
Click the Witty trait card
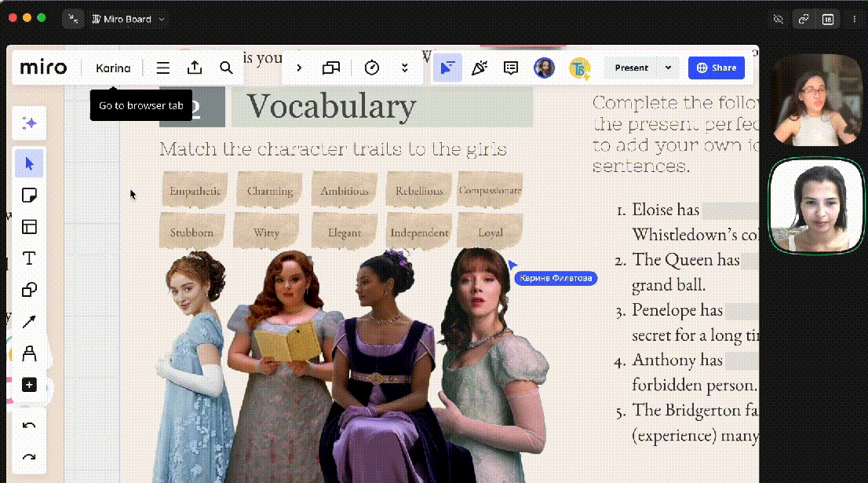point(266,232)
